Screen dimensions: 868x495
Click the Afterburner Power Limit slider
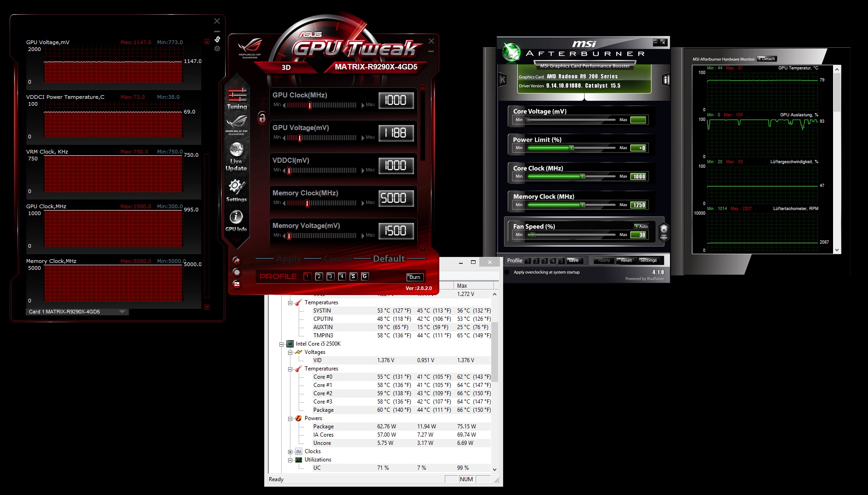coord(571,148)
